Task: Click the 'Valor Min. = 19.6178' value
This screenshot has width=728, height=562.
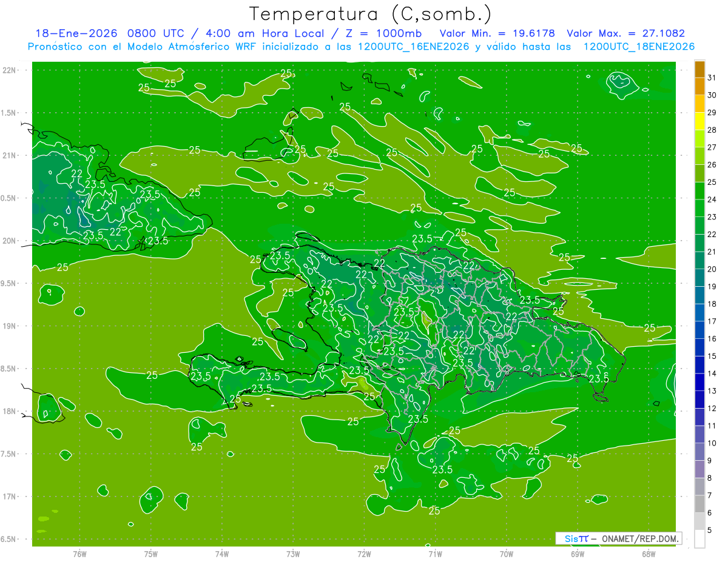Action: (x=497, y=33)
